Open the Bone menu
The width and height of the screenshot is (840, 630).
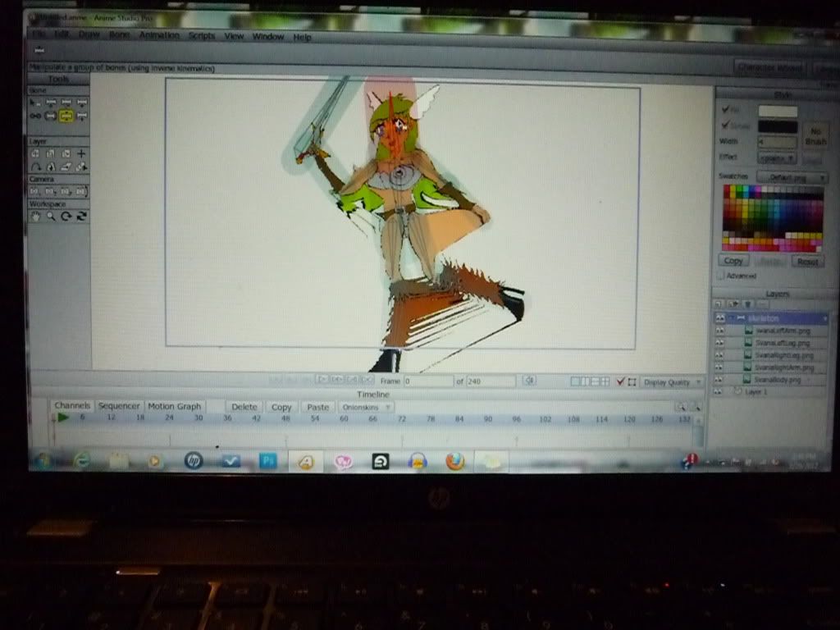119,34
